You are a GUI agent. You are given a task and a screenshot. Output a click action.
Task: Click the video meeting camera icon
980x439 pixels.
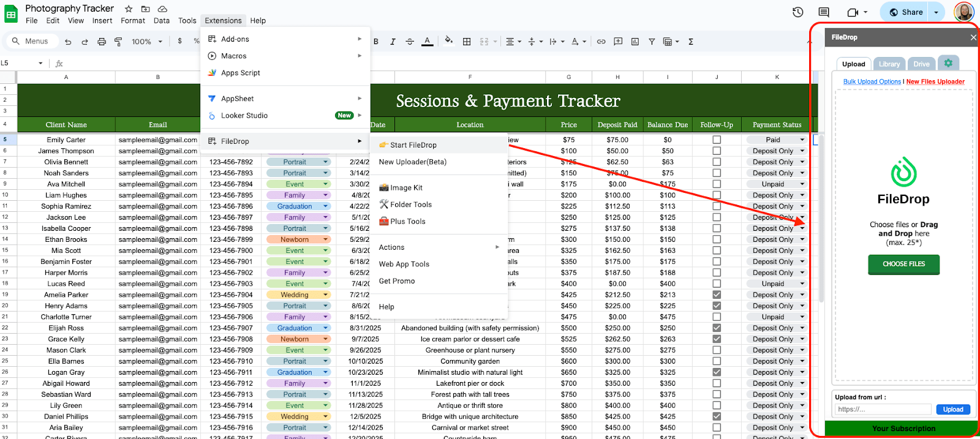pyautogui.click(x=853, y=12)
